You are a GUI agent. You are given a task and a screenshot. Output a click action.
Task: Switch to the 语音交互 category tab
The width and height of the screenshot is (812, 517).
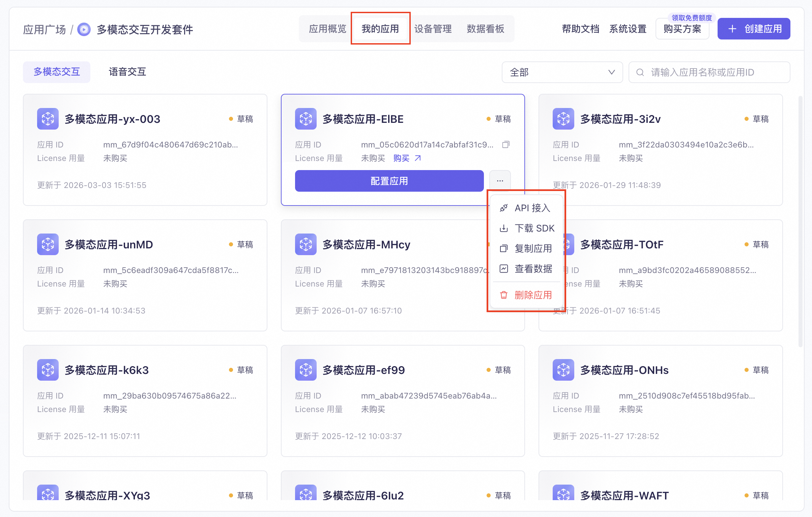coord(127,72)
